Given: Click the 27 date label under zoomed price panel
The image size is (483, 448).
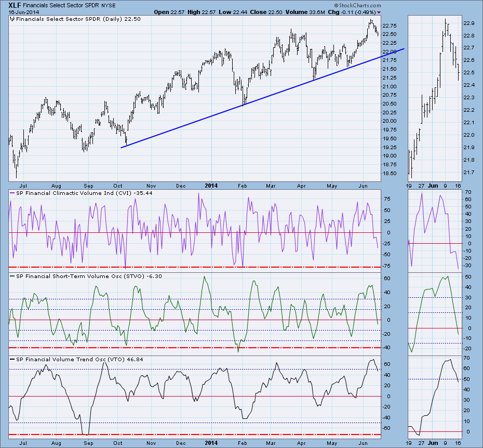Looking at the screenshot, I should point(421,186).
